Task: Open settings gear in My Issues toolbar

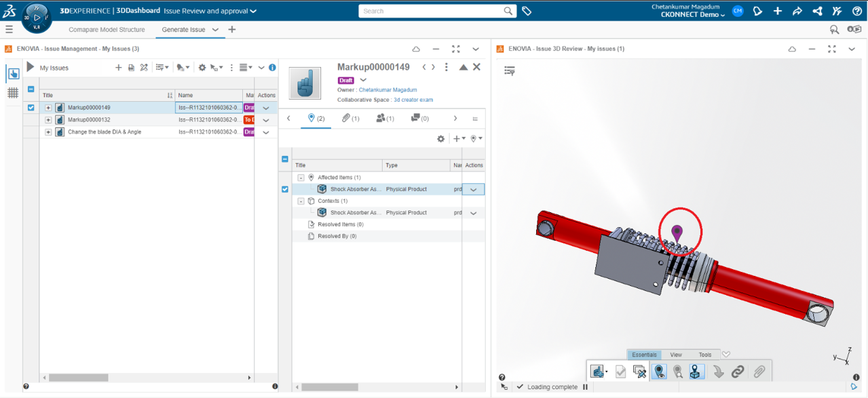Action: tap(202, 68)
